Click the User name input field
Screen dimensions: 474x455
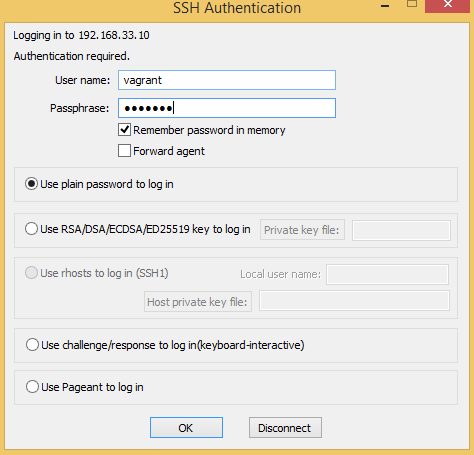tap(227, 80)
